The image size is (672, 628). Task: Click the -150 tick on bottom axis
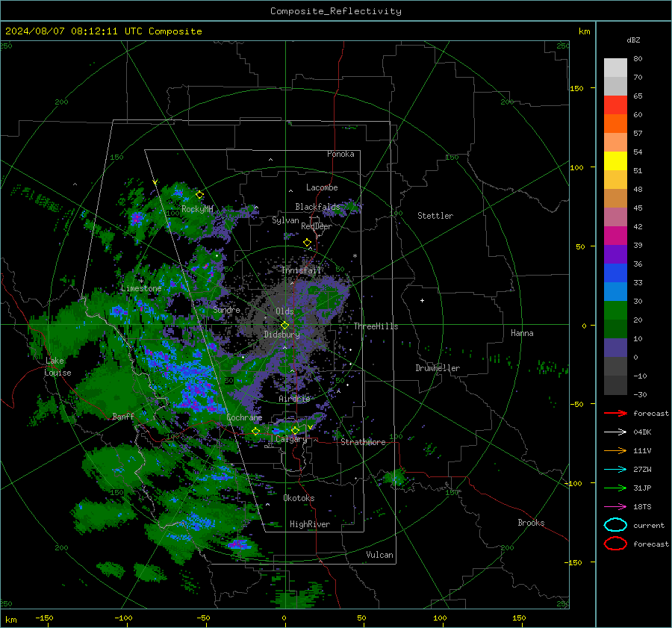(44, 618)
